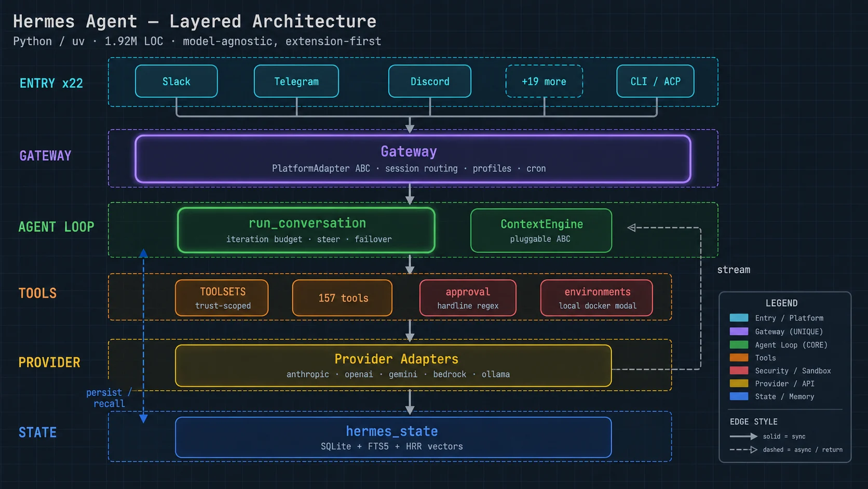The width and height of the screenshot is (868, 489).
Task: Click the Agent Loop (CORE) legend swatch
Action: (x=739, y=345)
